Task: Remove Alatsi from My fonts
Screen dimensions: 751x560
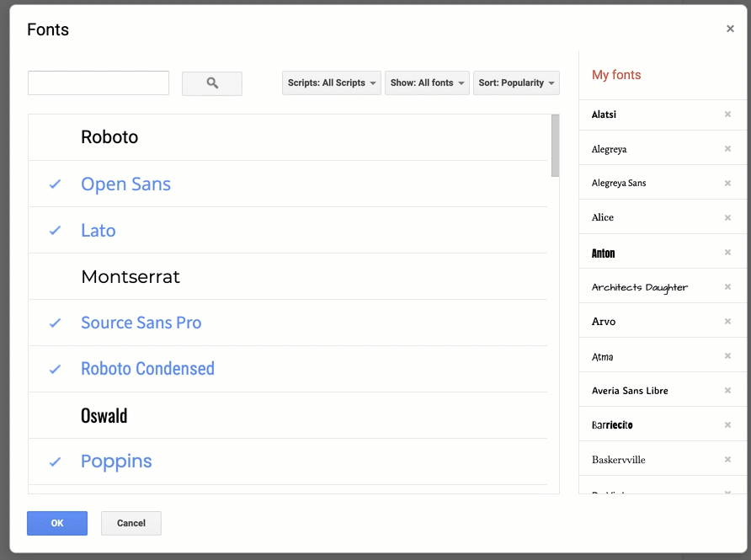Action: tap(727, 114)
